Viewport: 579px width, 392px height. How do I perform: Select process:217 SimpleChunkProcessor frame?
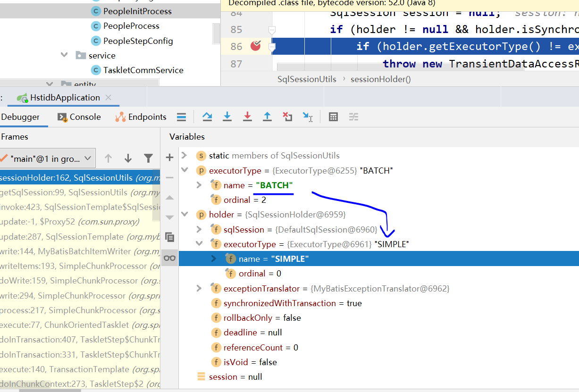80,310
